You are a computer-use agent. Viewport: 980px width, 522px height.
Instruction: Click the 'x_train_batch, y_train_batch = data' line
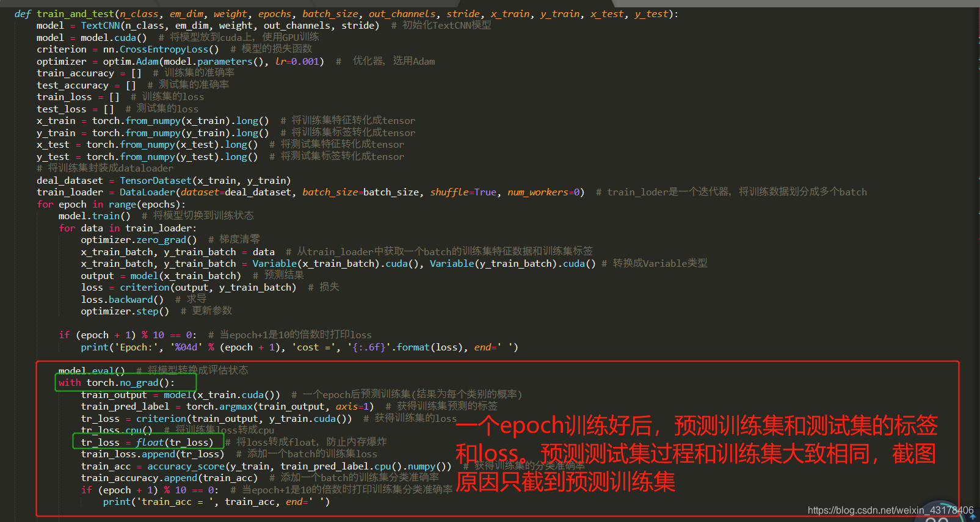click(x=178, y=252)
